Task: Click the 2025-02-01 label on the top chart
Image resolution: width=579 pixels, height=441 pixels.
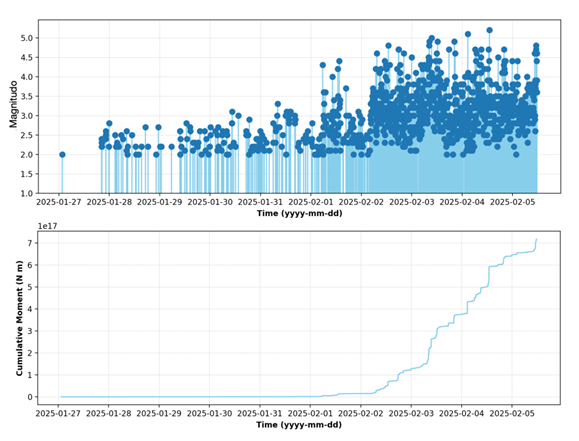Action: click(311, 202)
